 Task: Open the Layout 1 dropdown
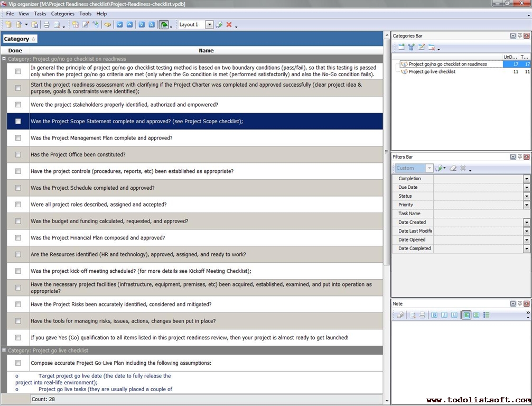pos(209,25)
